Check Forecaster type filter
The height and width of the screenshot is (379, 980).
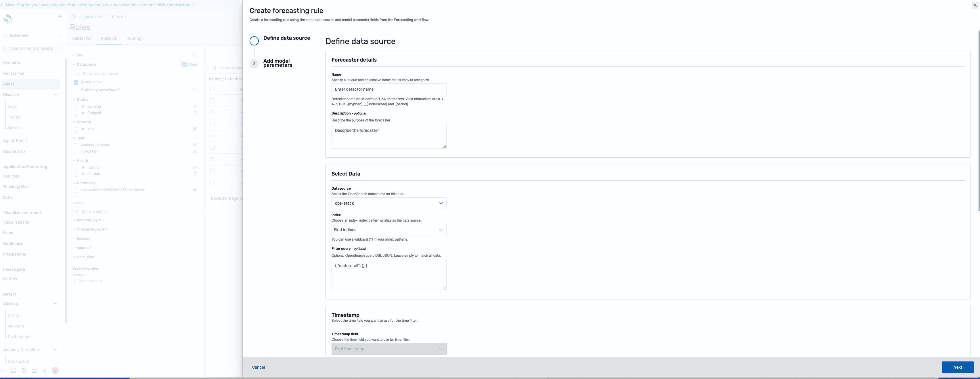tap(76, 152)
